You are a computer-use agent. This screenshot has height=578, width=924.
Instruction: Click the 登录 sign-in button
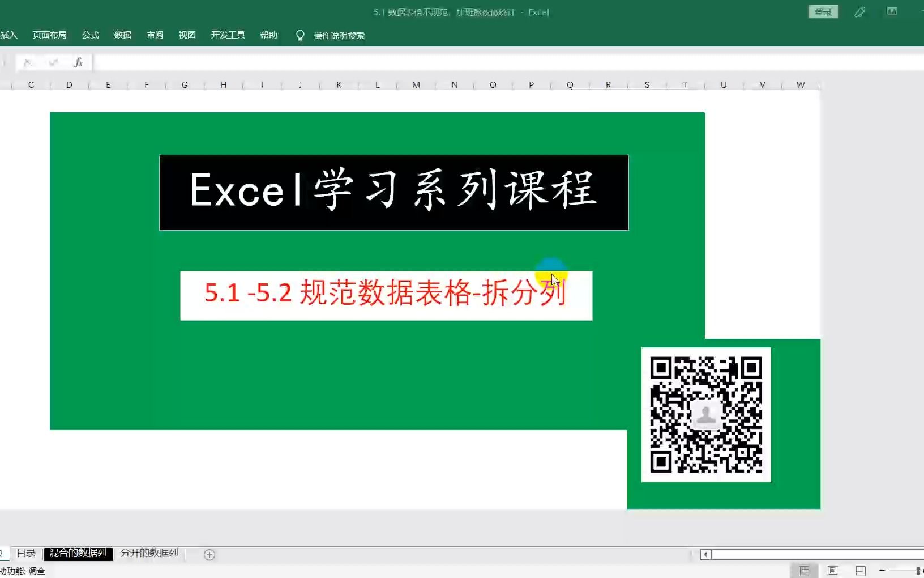(823, 11)
